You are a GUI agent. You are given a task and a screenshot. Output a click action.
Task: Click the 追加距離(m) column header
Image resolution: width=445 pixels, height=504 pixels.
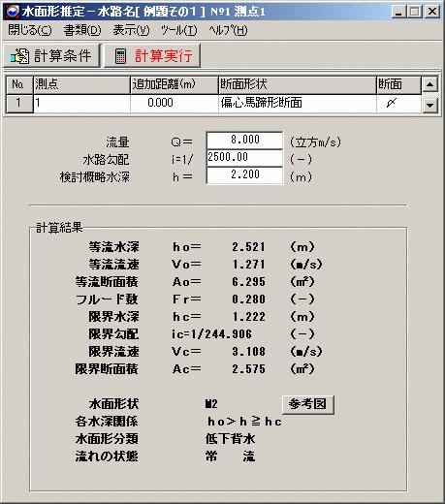tap(175, 85)
